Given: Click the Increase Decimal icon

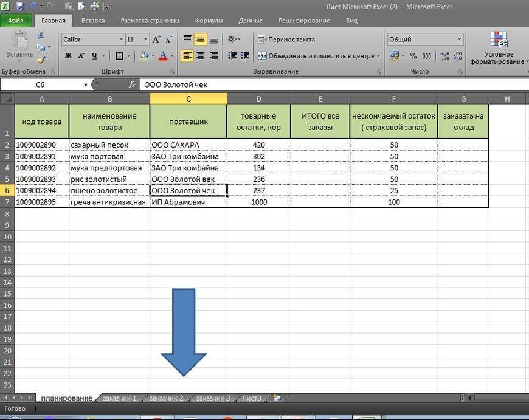Looking at the screenshot, I should pos(443,55).
